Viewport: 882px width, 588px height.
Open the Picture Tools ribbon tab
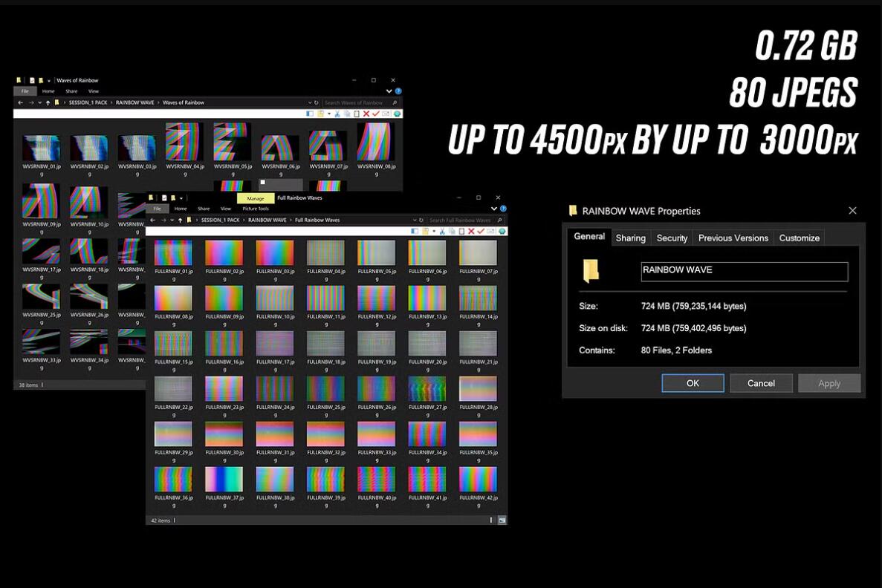coord(256,209)
